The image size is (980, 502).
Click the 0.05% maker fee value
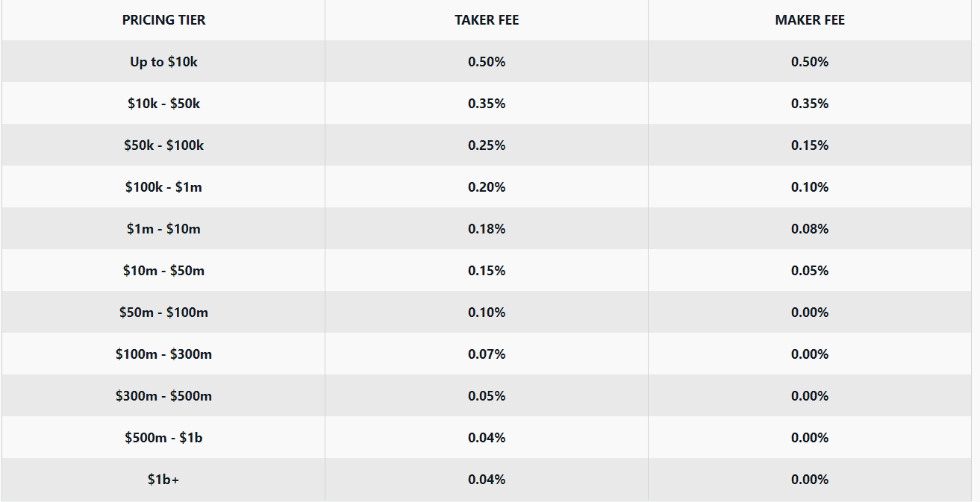pos(810,271)
